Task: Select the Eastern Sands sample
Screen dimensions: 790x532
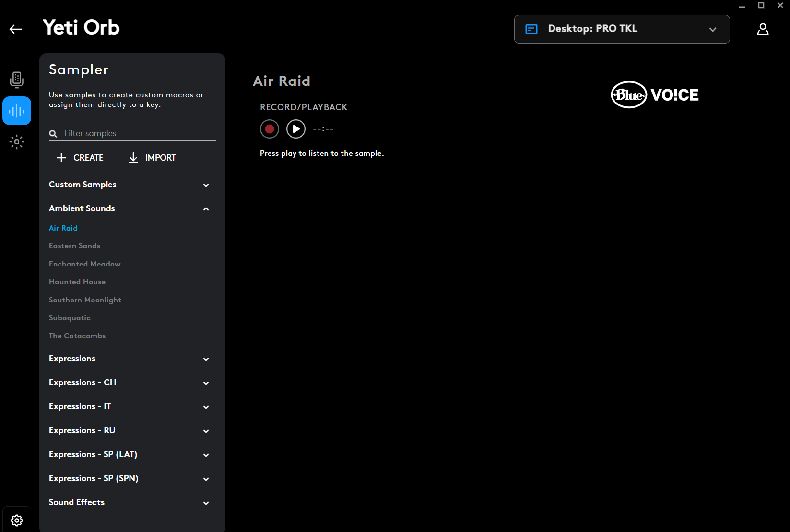Action: [x=74, y=246]
